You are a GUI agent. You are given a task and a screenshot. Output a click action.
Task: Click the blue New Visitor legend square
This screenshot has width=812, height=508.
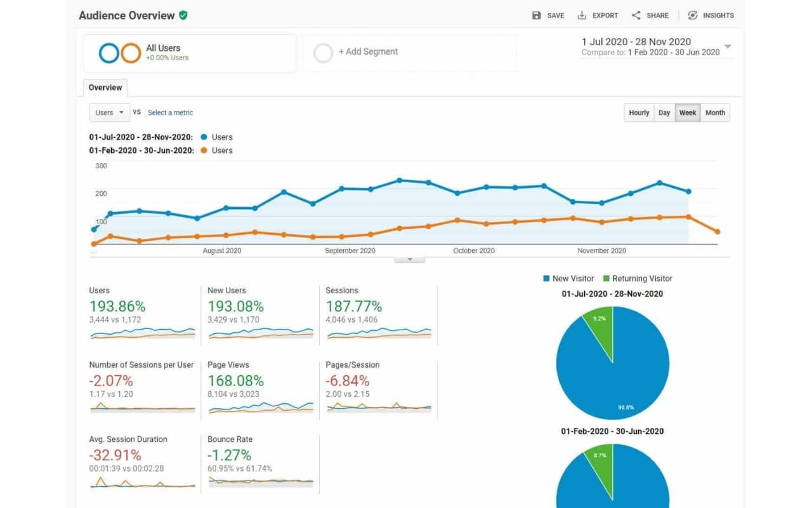pyautogui.click(x=546, y=279)
